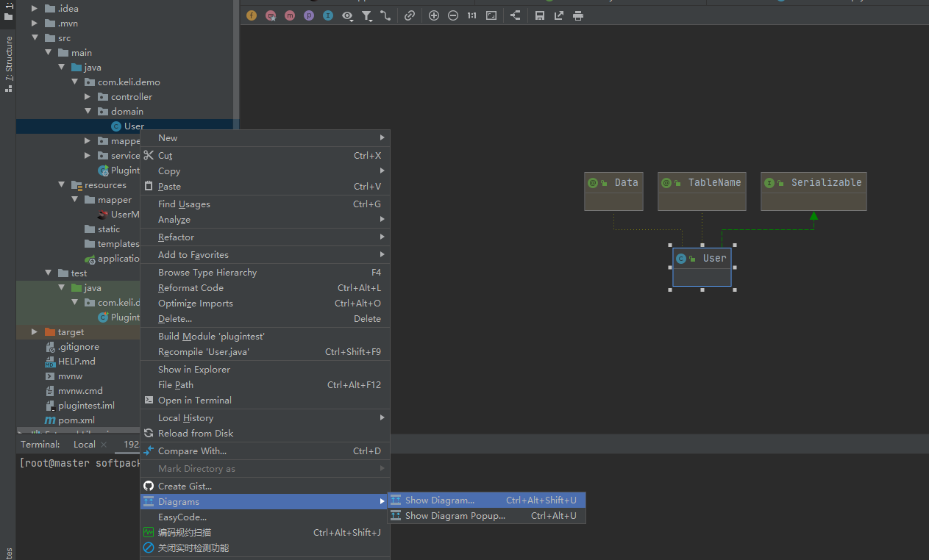
Task: Print the diagram using printer icon
Action: coord(578,15)
